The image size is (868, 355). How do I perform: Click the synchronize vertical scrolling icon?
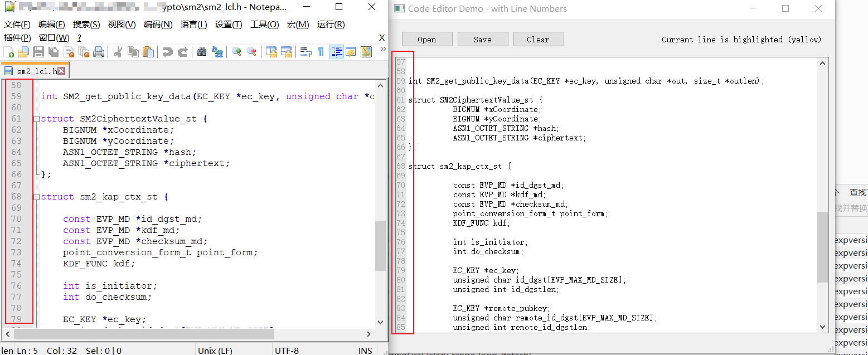point(271,52)
